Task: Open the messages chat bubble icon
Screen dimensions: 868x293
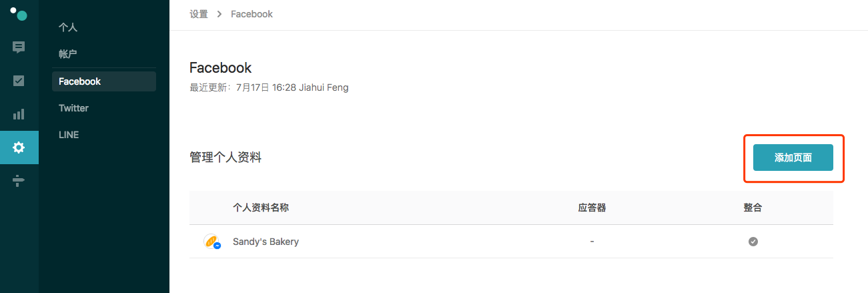Action: point(19,47)
